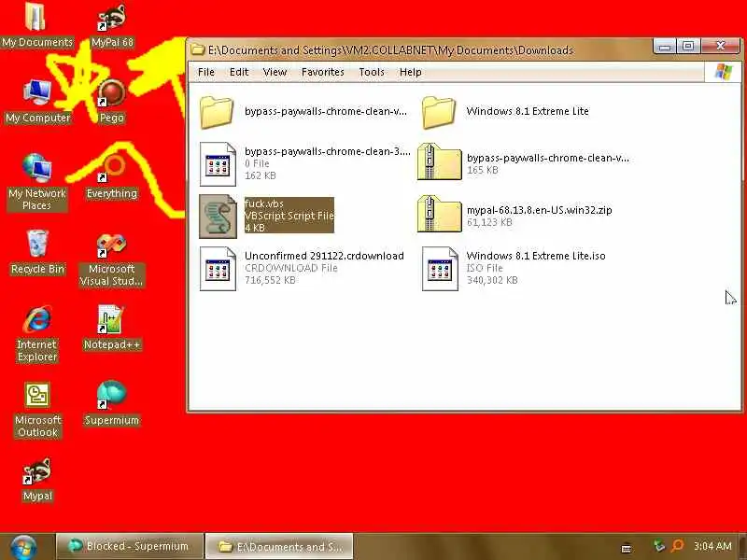The height and width of the screenshot is (560, 747).
Task: Select Windows 8.1 Extreme Lite folder icon
Action: (x=438, y=112)
